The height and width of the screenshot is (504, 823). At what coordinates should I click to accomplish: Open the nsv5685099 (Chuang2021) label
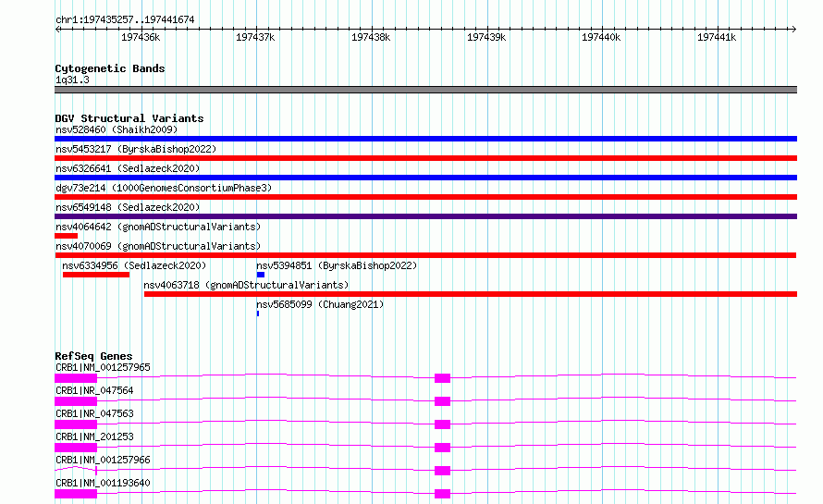click(x=320, y=304)
